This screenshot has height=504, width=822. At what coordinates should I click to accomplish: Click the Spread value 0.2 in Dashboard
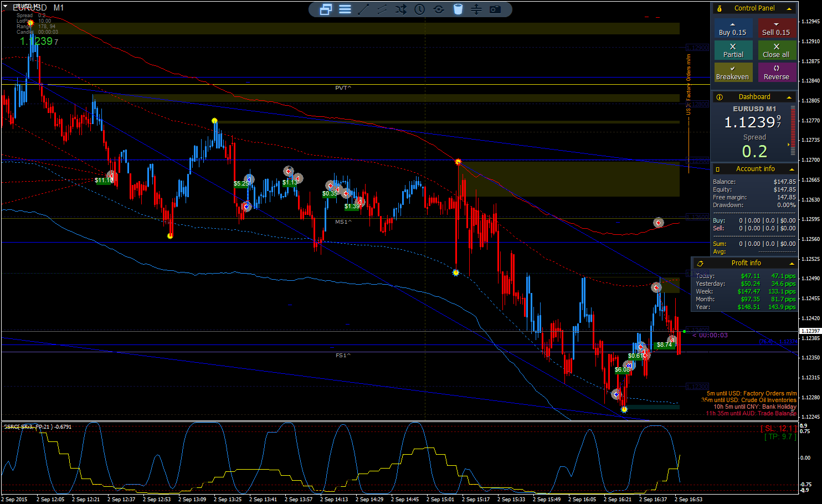[x=754, y=151]
